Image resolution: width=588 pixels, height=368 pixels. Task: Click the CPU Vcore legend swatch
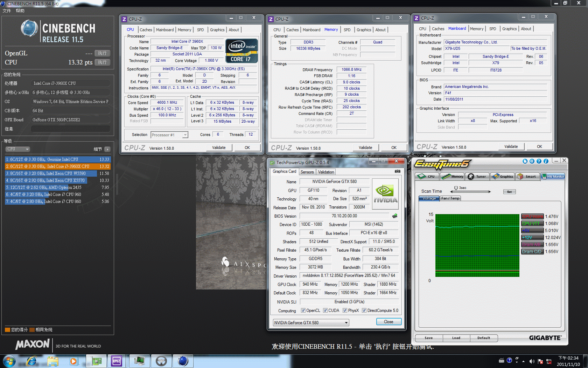[532, 217]
